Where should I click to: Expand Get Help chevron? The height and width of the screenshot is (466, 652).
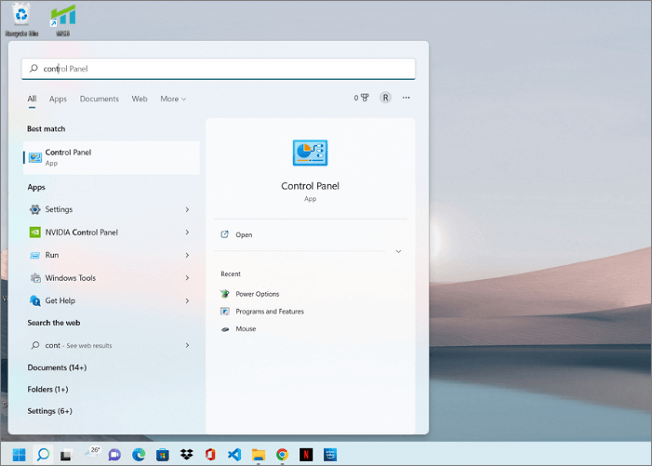(188, 301)
